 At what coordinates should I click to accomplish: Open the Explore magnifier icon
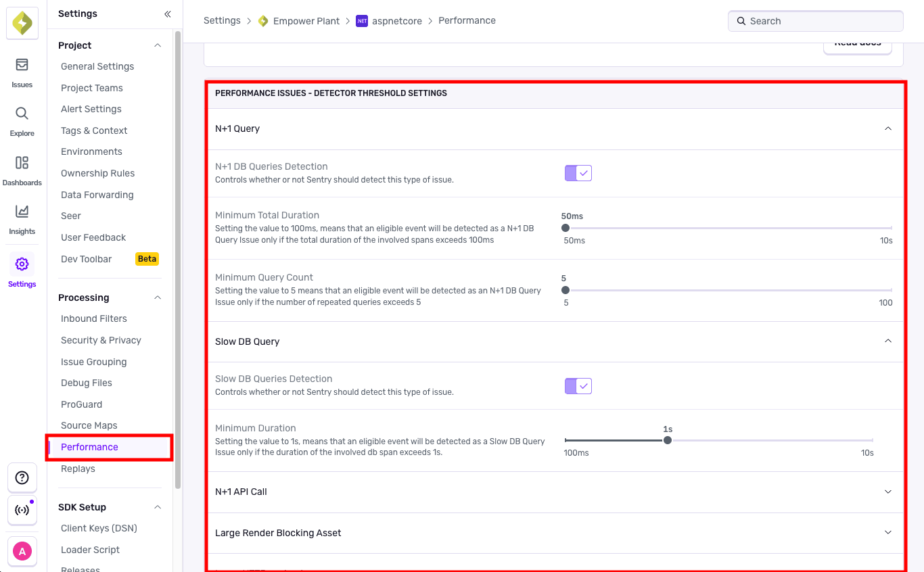tap(22, 114)
